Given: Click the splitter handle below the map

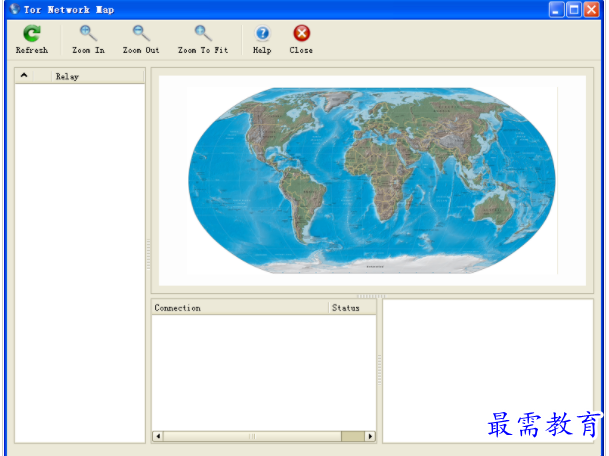Looking at the screenshot, I should [371, 295].
